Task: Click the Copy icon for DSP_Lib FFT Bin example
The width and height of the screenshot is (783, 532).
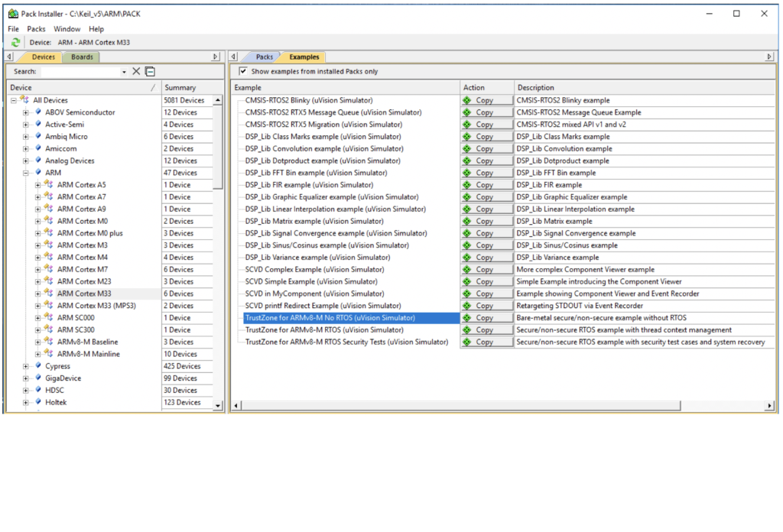Action: (486, 172)
